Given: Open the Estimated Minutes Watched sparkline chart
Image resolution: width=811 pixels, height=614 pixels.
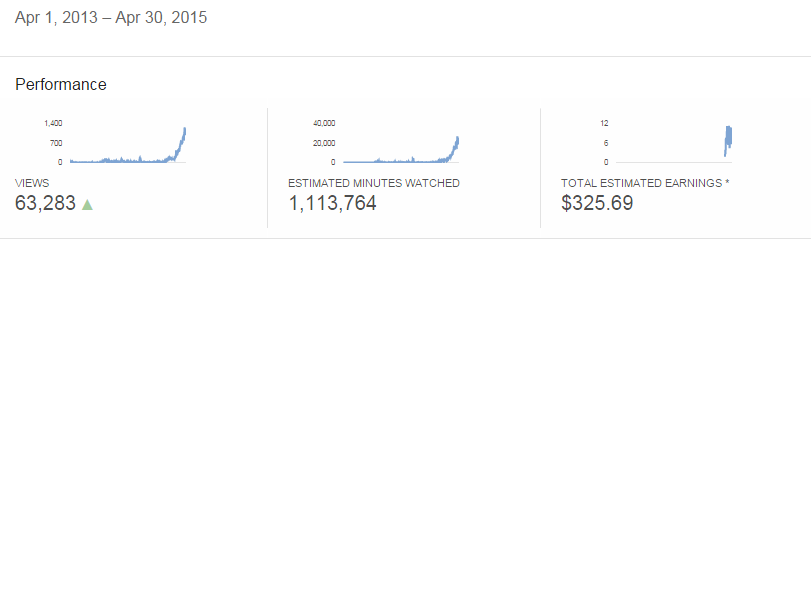Looking at the screenshot, I should (401, 145).
